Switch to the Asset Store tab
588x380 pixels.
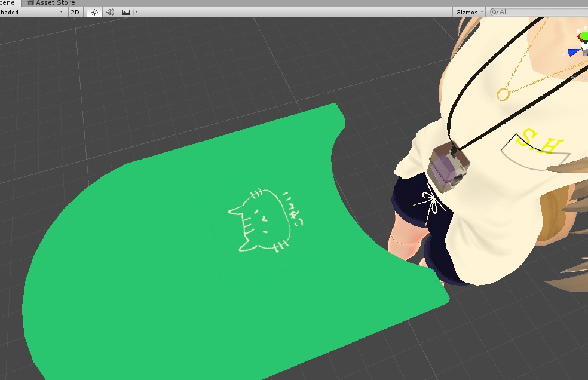(x=51, y=3)
